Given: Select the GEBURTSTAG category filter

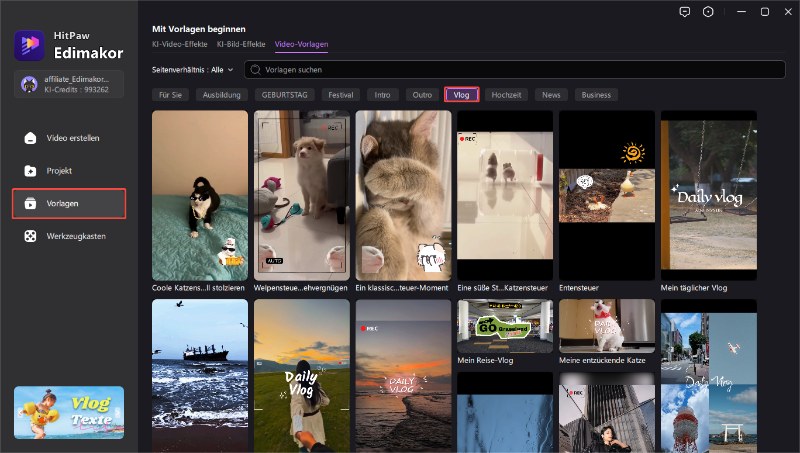Looking at the screenshot, I should coord(285,95).
